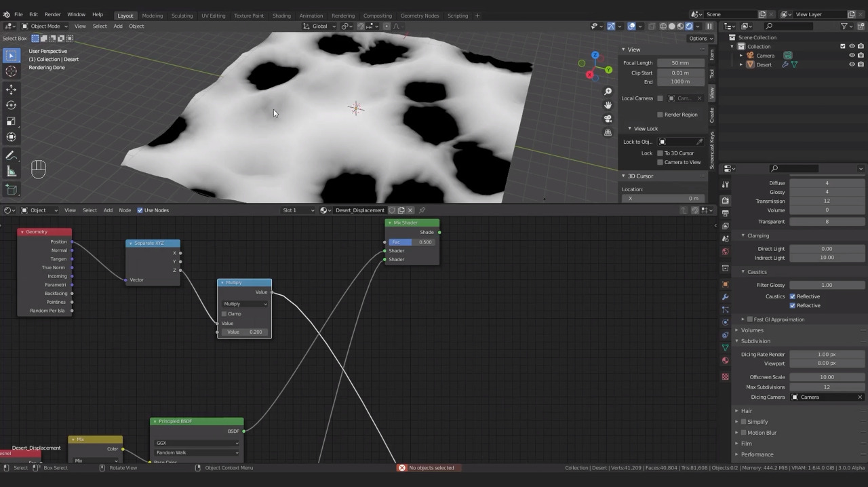Switch perspective/orthographic with grid icon
This screenshot has width=868, height=487.
(608, 132)
